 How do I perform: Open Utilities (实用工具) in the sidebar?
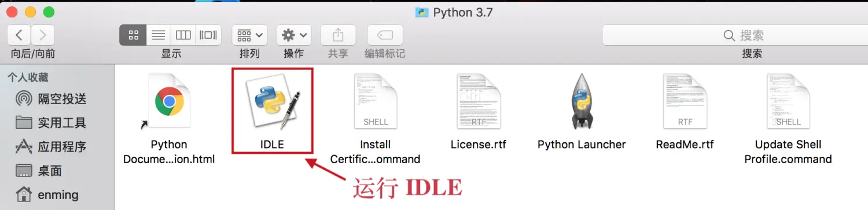pyautogui.click(x=51, y=123)
